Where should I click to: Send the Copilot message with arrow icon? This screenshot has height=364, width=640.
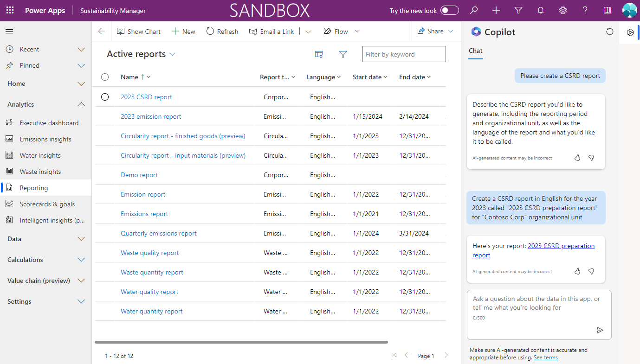point(600,330)
